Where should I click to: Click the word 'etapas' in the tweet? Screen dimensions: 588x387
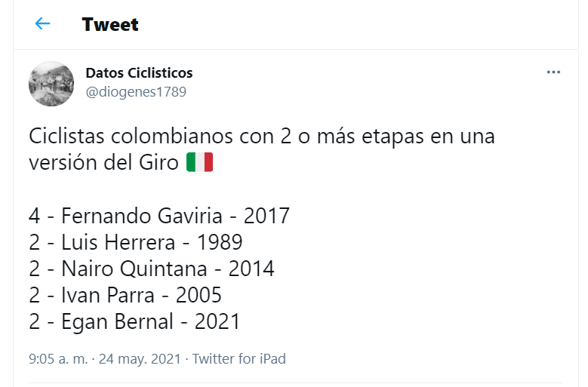click(x=393, y=137)
